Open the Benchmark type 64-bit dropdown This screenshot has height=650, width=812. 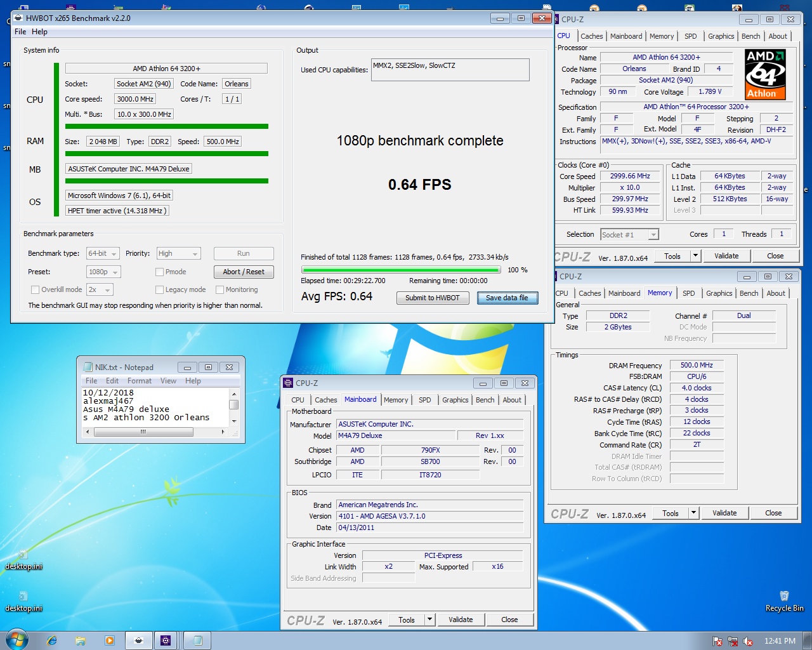point(103,253)
